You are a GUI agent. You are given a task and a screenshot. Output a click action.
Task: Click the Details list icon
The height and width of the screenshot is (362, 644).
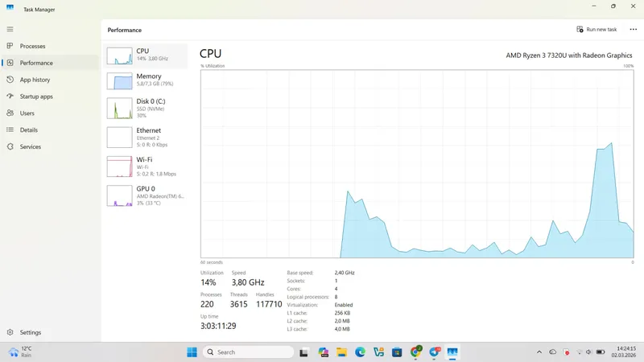click(10, 130)
